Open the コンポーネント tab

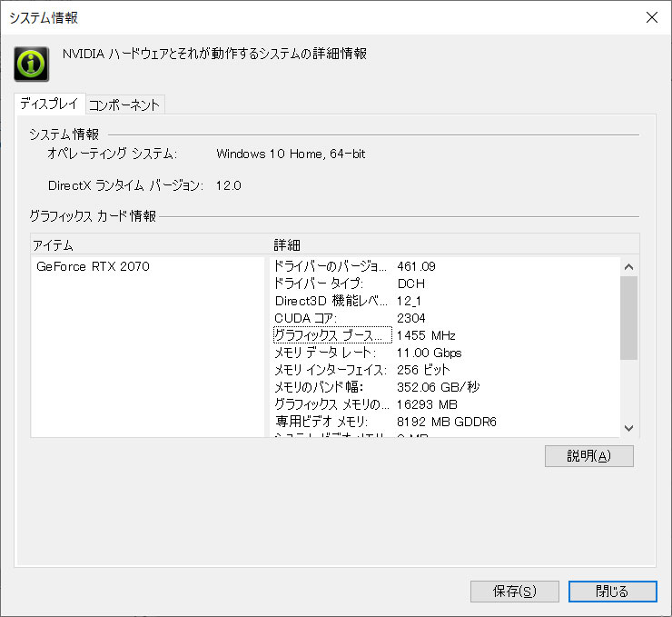124,104
